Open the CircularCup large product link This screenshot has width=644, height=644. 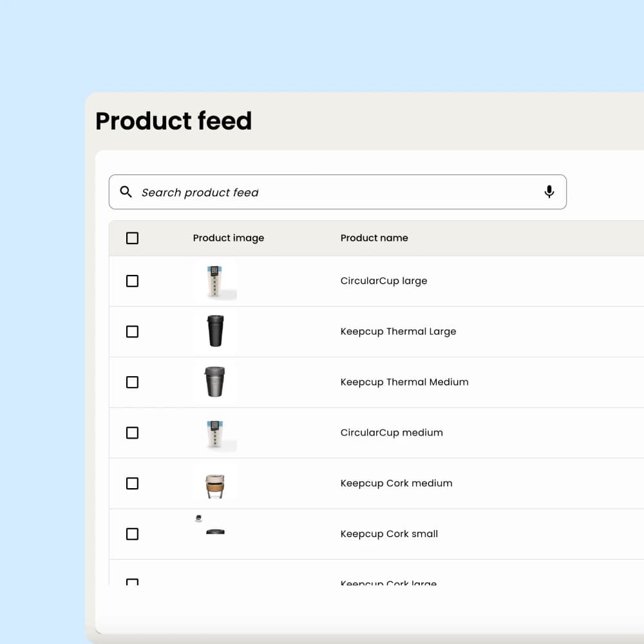click(384, 281)
